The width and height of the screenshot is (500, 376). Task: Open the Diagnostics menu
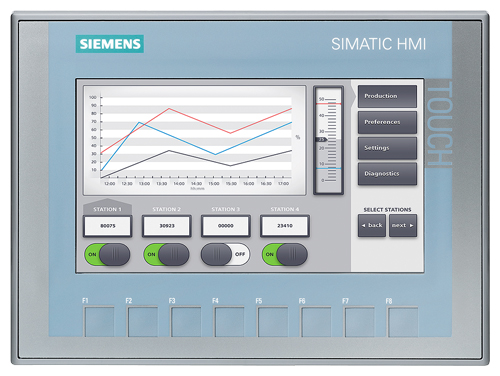387,174
